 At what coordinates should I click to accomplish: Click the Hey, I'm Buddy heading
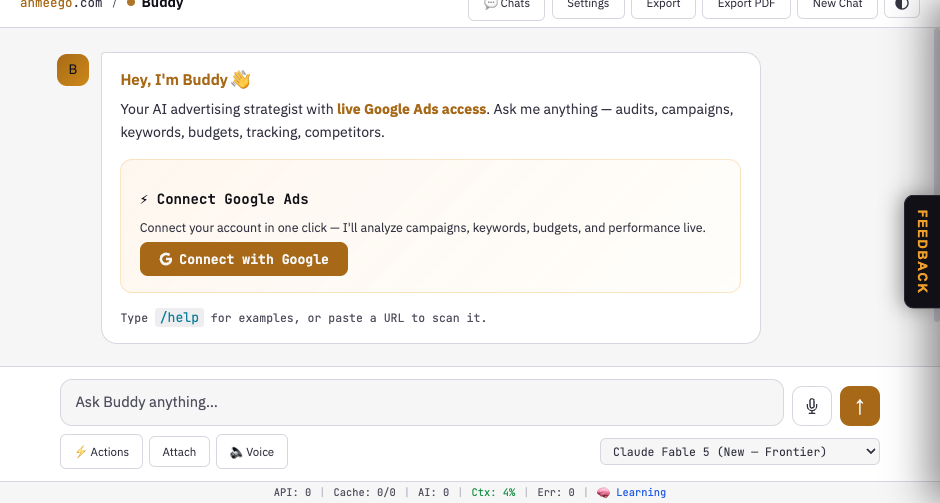tap(185, 80)
